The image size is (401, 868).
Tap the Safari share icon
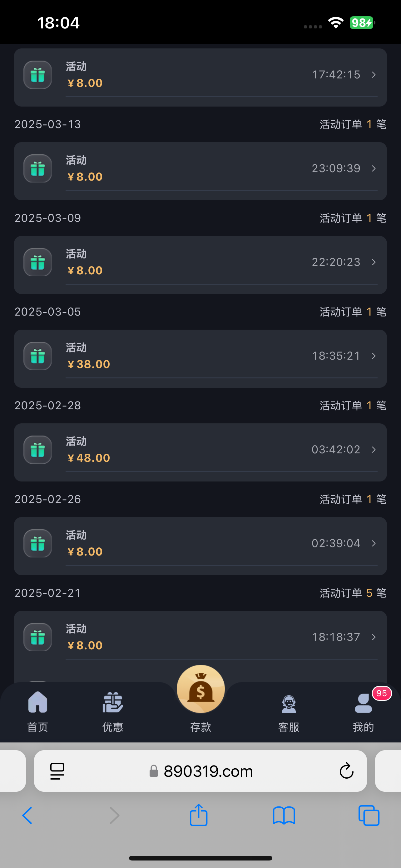198,816
